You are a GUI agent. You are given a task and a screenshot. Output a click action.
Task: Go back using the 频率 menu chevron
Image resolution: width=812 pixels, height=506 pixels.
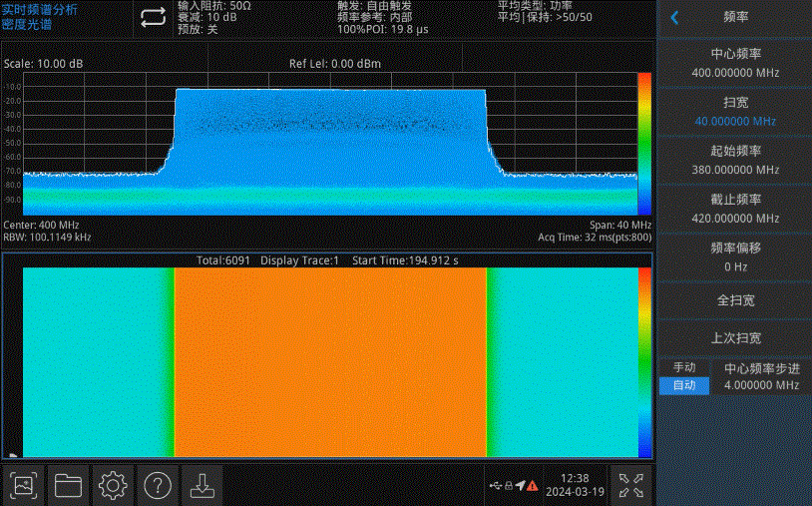675,18
